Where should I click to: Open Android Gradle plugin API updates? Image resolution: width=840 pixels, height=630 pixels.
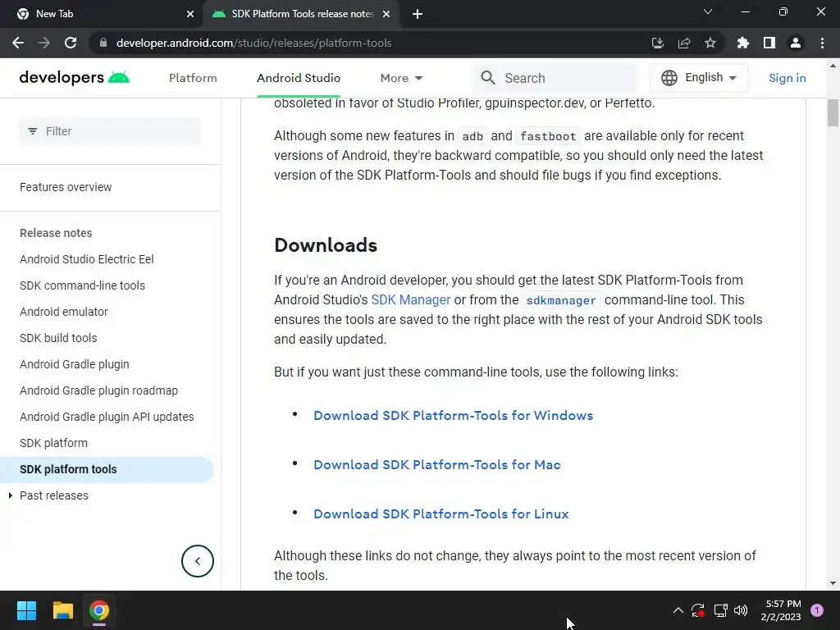click(107, 417)
